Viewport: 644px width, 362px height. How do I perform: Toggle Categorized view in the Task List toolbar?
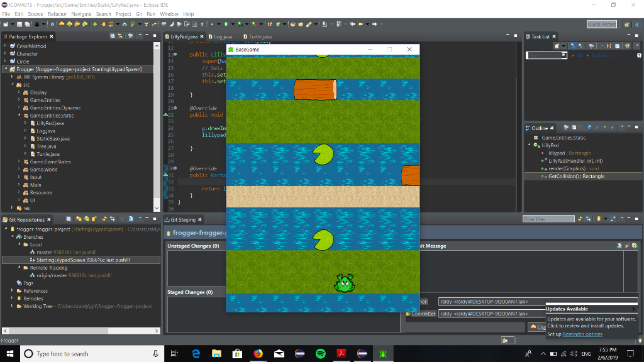[574, 46]
